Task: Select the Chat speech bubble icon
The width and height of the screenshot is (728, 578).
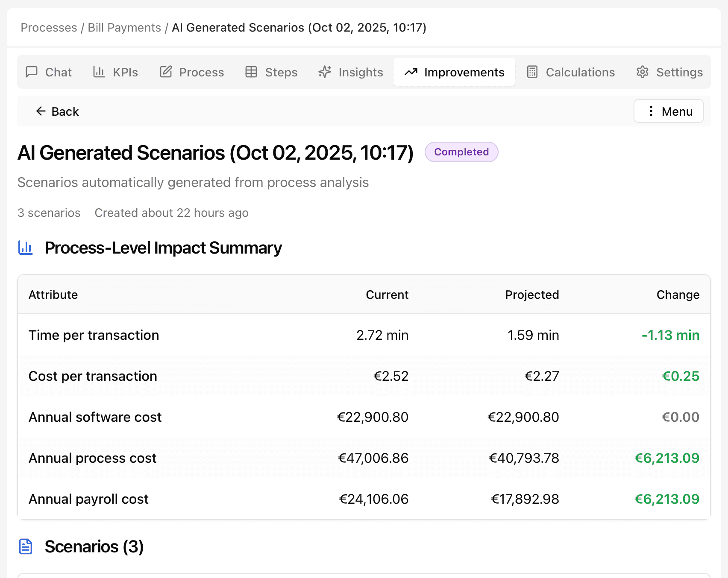Action: [32, 72]
